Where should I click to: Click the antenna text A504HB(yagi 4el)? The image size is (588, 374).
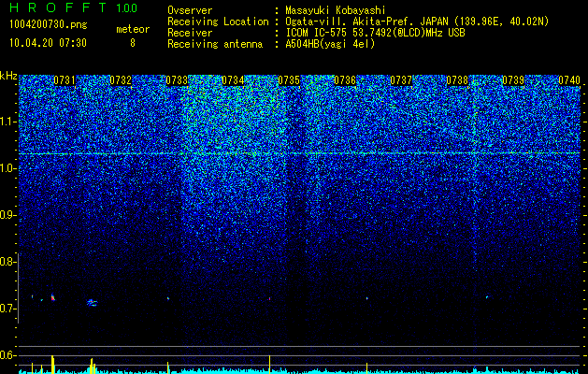(x=330, y=44)
